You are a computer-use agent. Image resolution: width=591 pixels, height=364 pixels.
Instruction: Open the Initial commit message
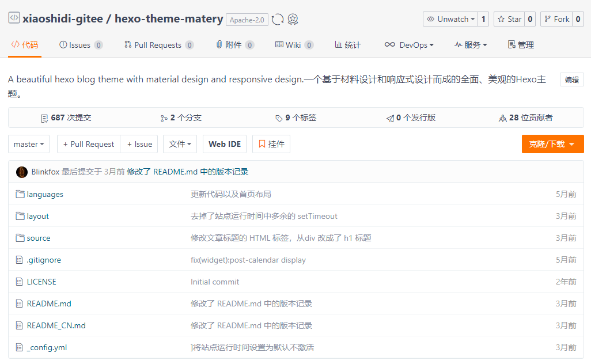pyautogui.click(x=215, y=282)
